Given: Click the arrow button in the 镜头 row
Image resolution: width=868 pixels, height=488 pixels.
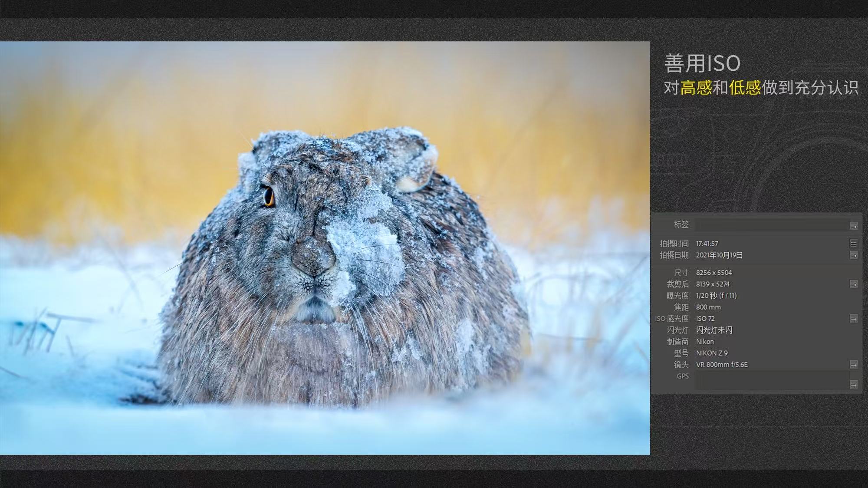Looking at the screenshot, I should (853, 365).
